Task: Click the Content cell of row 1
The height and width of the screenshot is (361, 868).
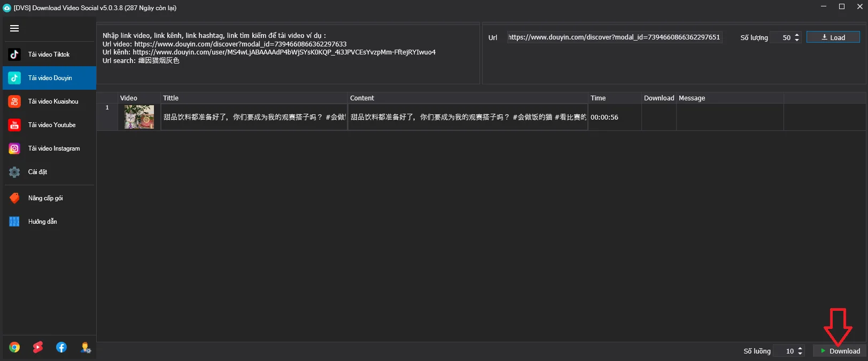Action: click(x=468, y=117)
